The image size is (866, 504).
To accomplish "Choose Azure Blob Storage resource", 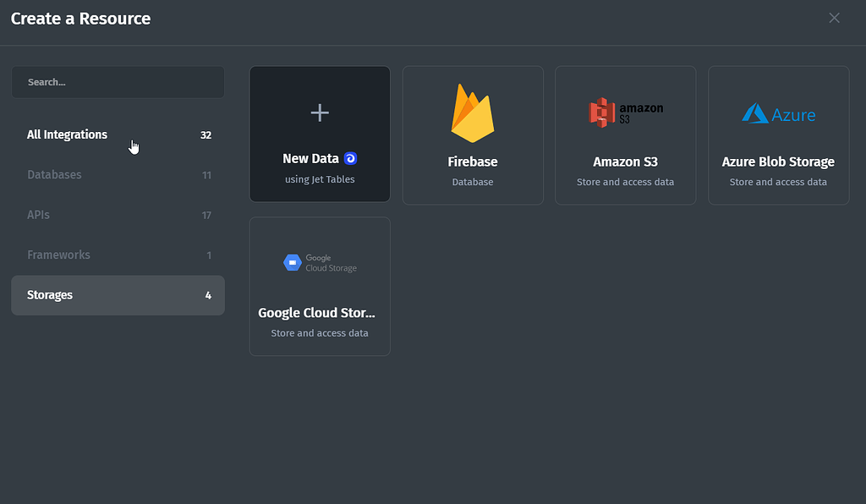I will pos(778,134).
